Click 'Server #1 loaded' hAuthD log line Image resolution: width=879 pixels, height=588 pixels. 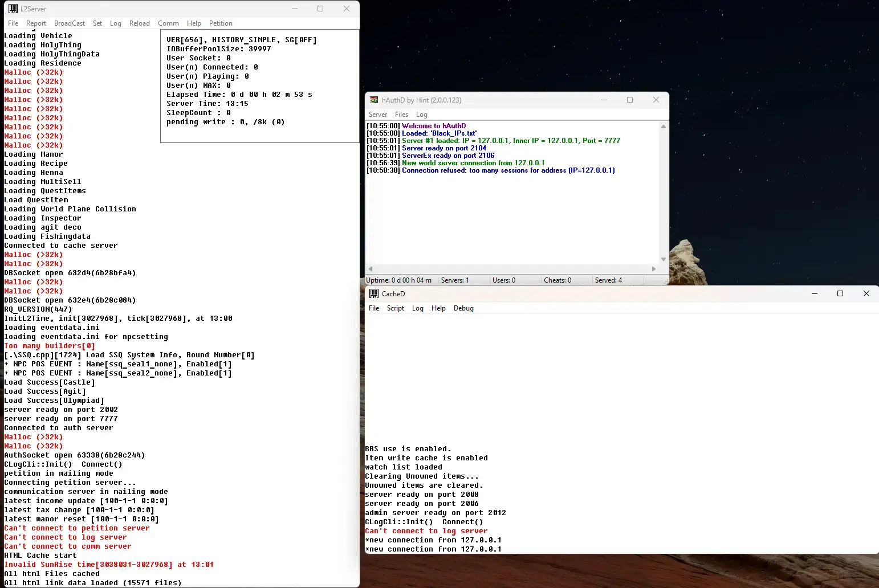(494, 141)
